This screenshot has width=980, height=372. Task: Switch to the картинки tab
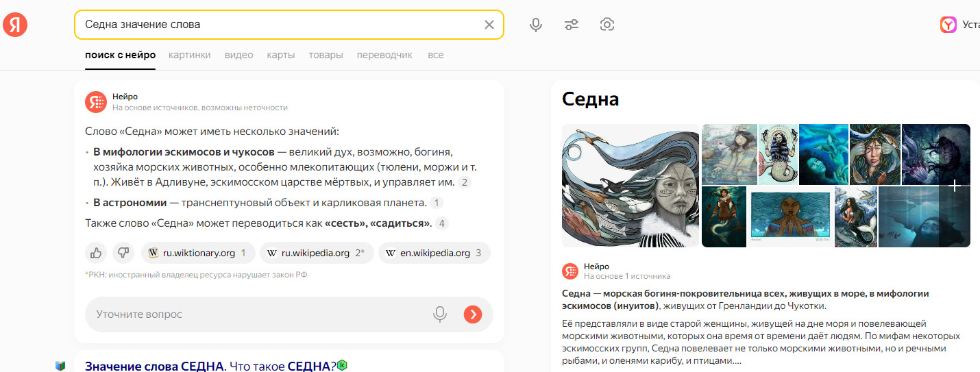point(190,55)
